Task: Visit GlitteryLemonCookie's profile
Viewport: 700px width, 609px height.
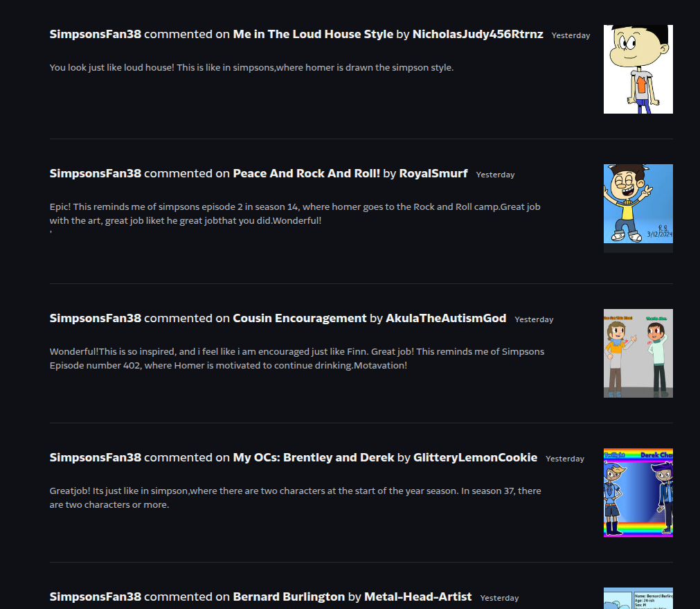Action: 475,457
